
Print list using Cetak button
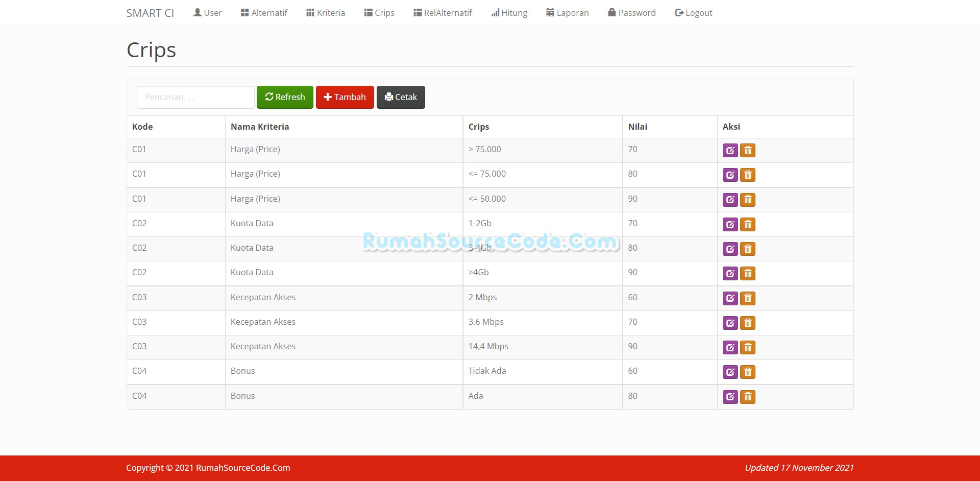(401, 97)
